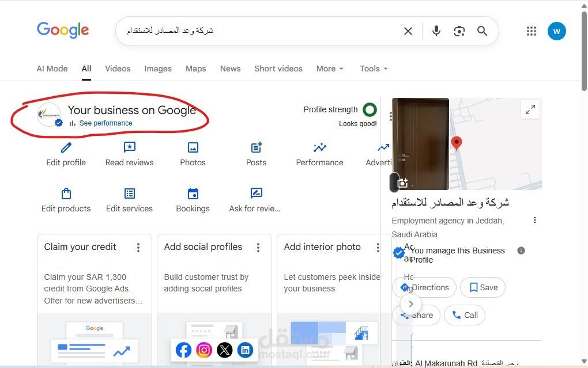
Task: Open Edit services
Action: [129, 200]
